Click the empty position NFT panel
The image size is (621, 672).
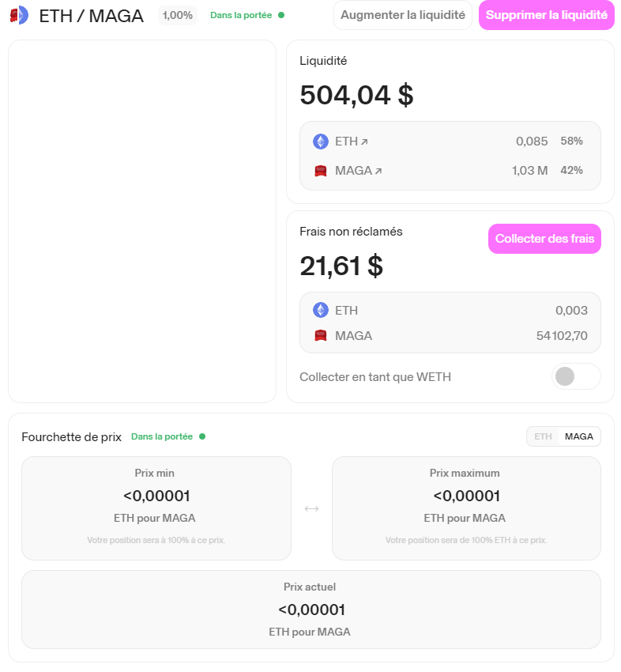pos(142,221)
